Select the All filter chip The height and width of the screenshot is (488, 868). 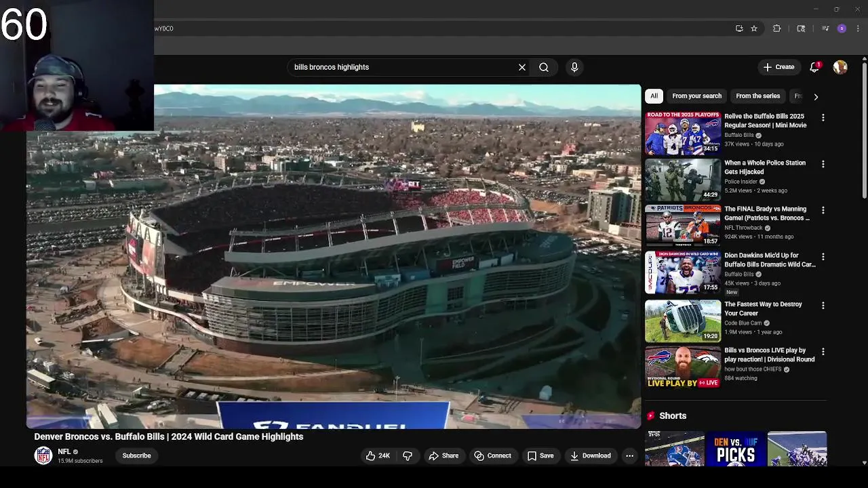(654, 96)
